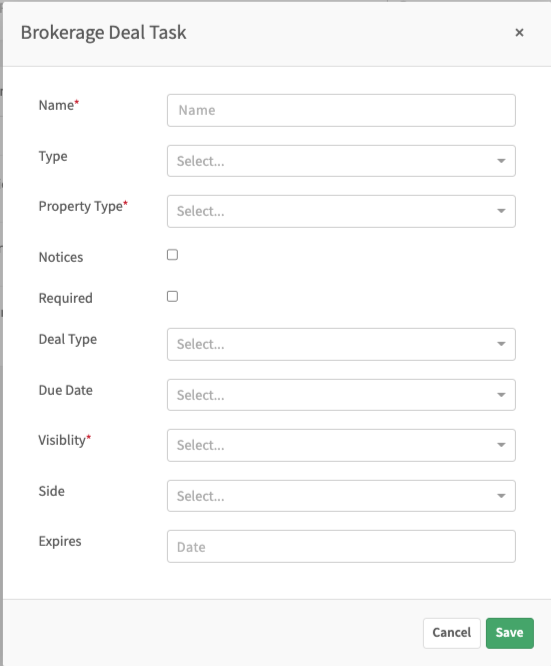
Task: Open the Side select box placeholder
Action: click(201, 496)
